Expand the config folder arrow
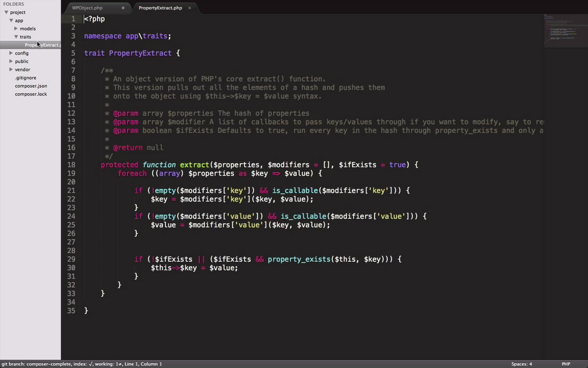588x368 pixels. click(x=11, y=53)
